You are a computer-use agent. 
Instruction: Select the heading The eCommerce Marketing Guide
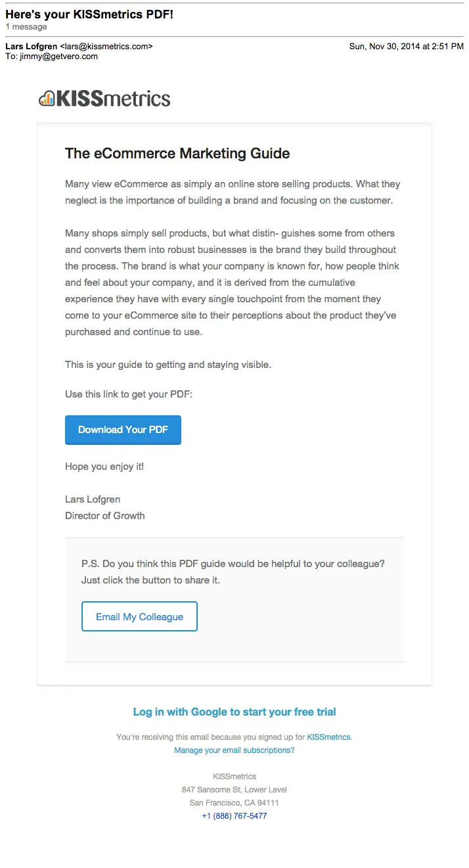177,153
